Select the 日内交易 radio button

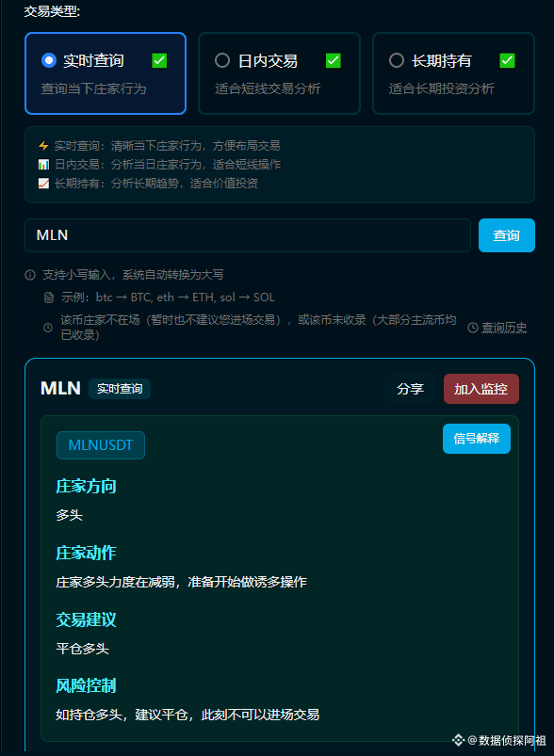(x=222, y=60)
